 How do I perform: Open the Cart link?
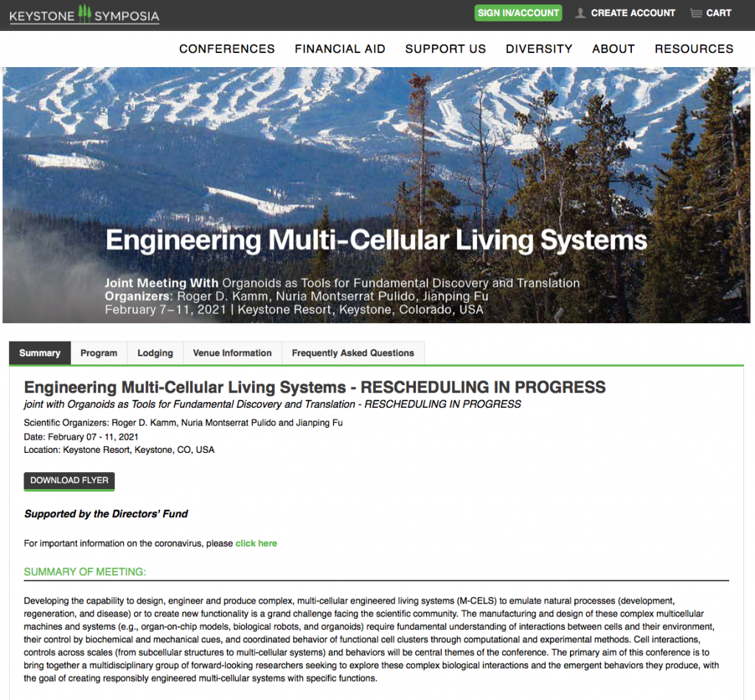tap(718, 13)
